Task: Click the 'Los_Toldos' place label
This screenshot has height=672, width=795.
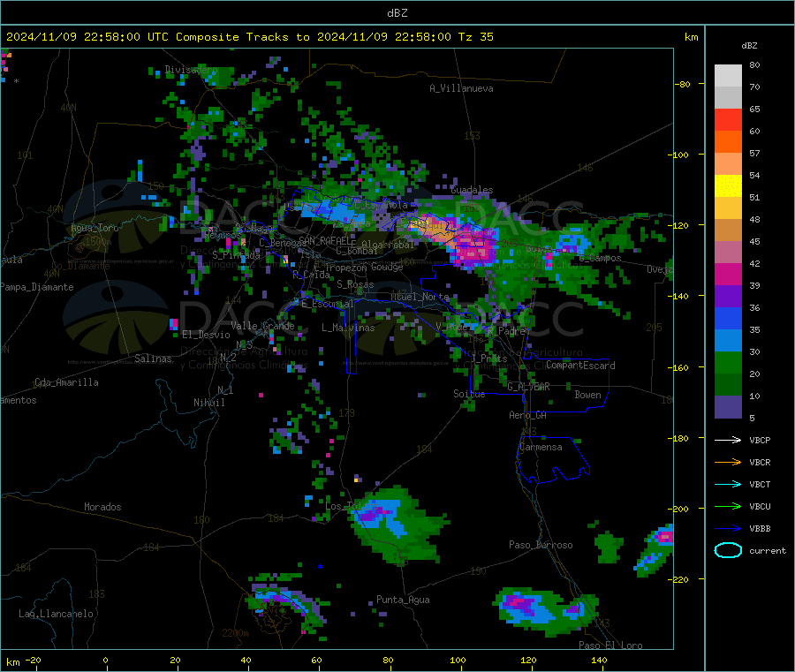Action: (x=351, y=506)
